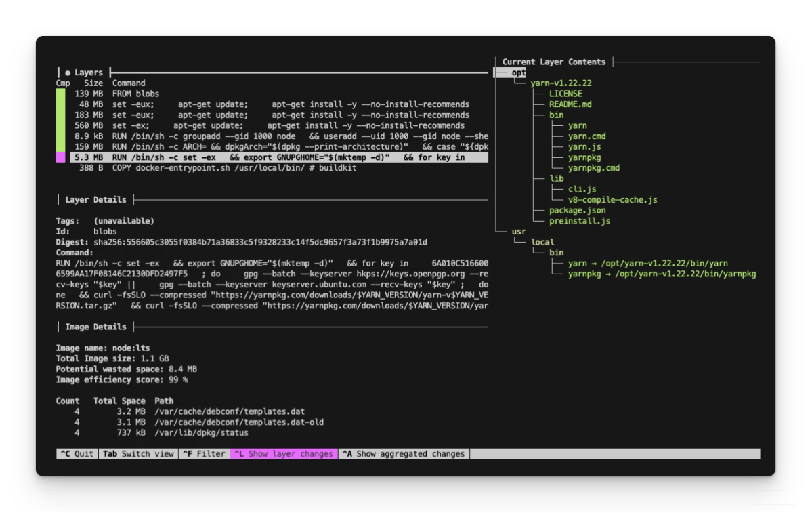Collapse the bin folder under usr/local
The height and width of the screenshot is (513, 812).
click(556, 253)
